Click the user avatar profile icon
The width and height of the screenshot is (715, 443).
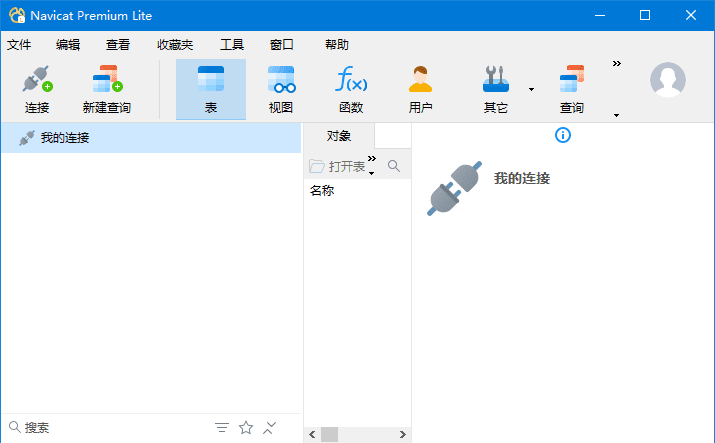pyautogui.click(x=668, y=80)
